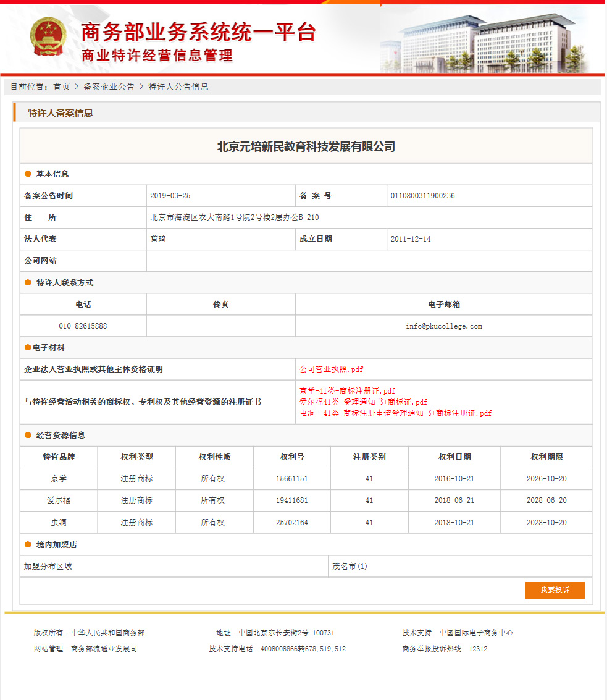This screenshot has width=607, height=700.
Task: Click filing date 2019-03-25
Action: tap(170, 195)
